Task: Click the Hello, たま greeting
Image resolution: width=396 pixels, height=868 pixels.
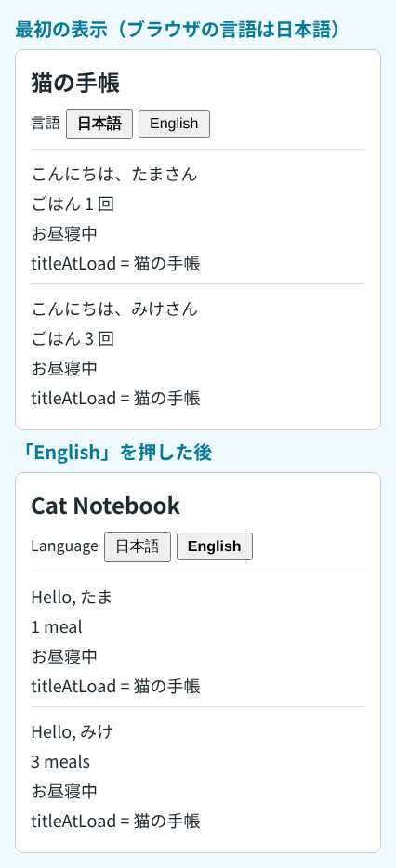Action: 72,598
